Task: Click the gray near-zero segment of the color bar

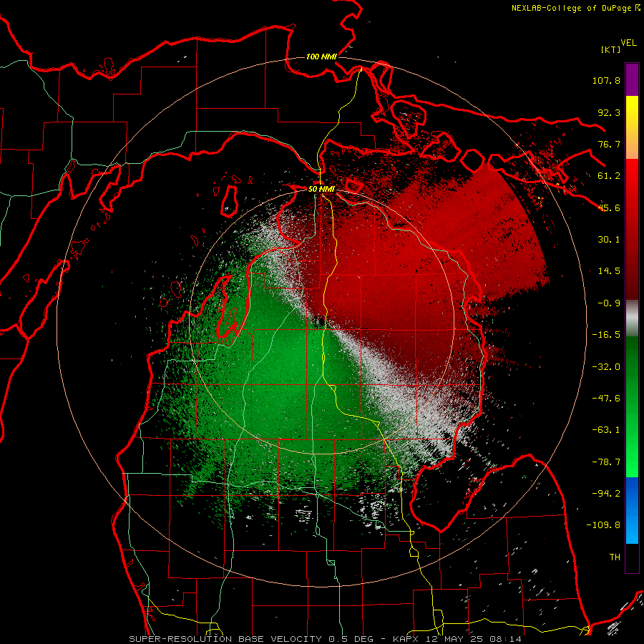Action: (632, 318)
